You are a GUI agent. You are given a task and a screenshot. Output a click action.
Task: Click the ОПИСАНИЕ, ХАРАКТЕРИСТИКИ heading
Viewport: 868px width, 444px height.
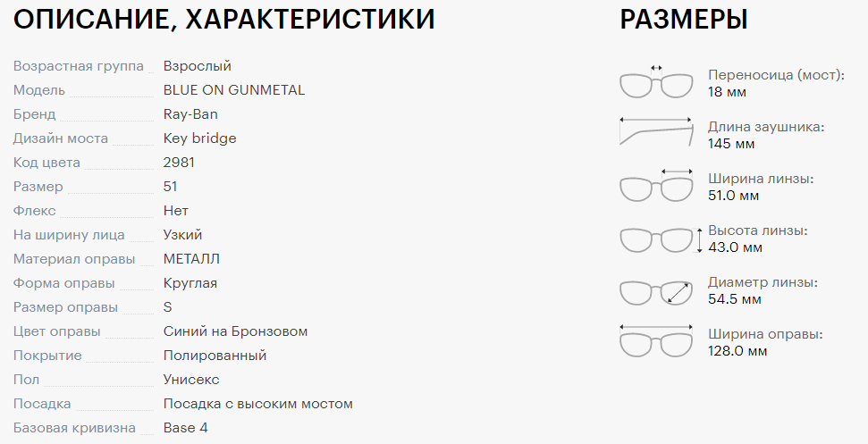pyautogui.click(x=223, y=20)
